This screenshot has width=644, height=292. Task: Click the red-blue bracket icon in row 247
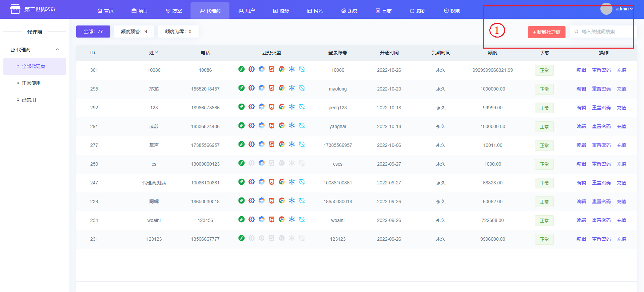tap(252, 182)
